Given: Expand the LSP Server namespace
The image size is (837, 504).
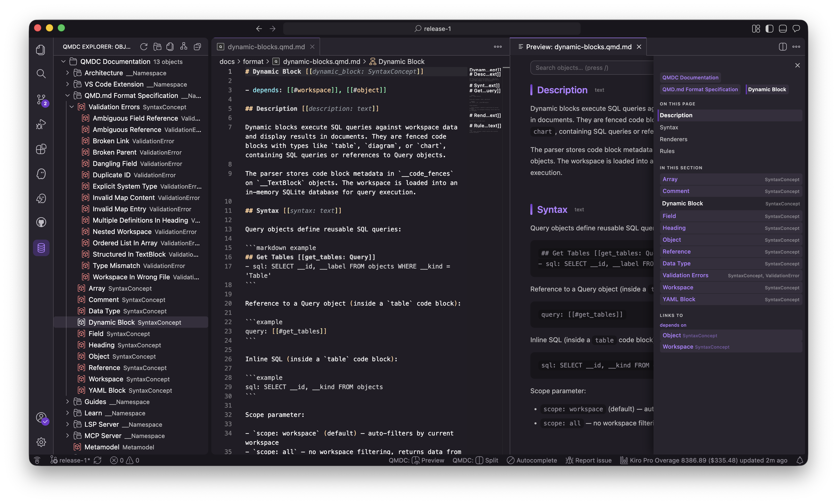Looking at the screenshot, I should tap(67, 424).
